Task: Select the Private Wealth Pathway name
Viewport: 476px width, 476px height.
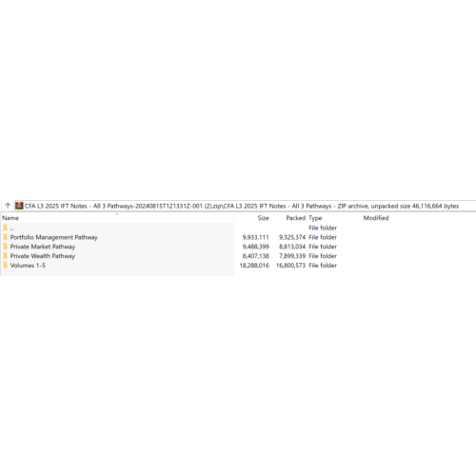Action: 43,256
